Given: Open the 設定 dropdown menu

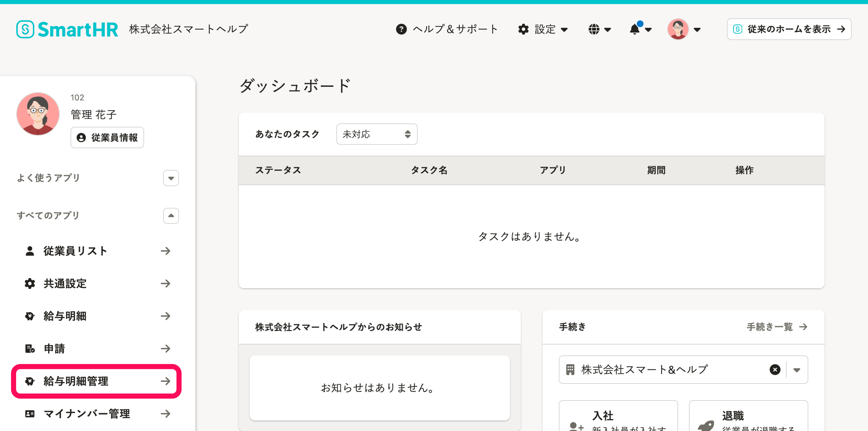Looking at the screenshot, I should [x=543, y=29].
